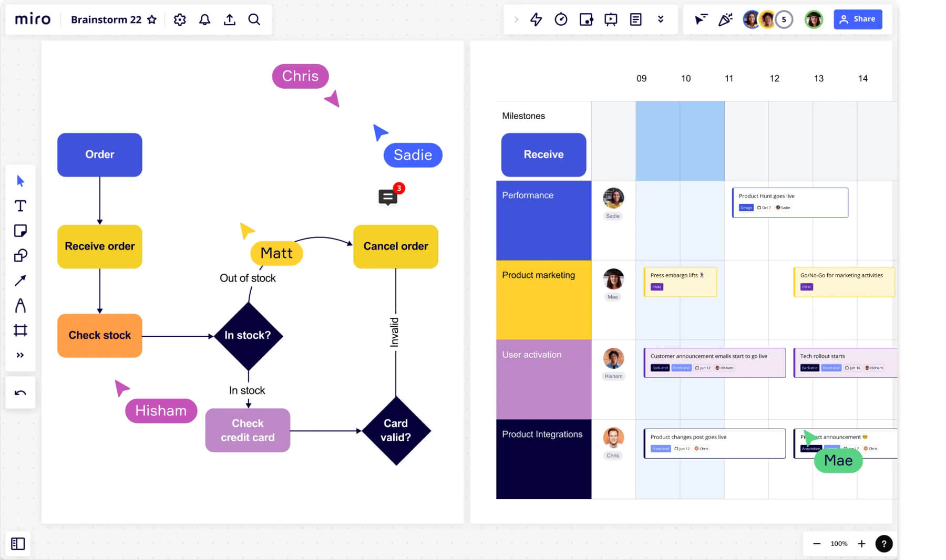This screenshot has height=560, width=946.
Task: Select the Sticky note tool
Action: click(20, 231)
